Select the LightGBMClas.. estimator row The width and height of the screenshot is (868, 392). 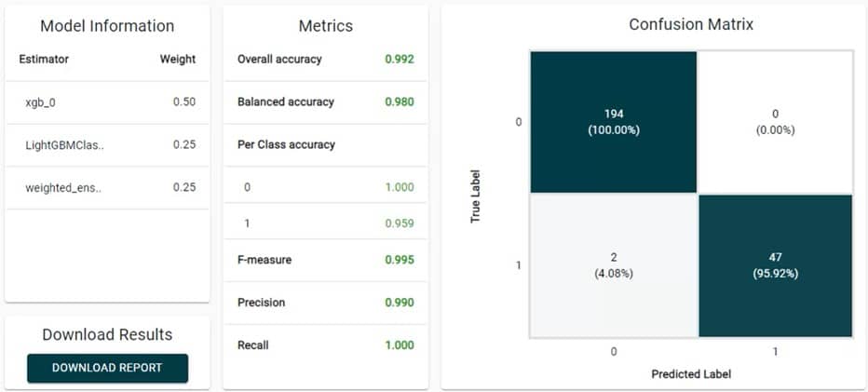coord(107,144)
